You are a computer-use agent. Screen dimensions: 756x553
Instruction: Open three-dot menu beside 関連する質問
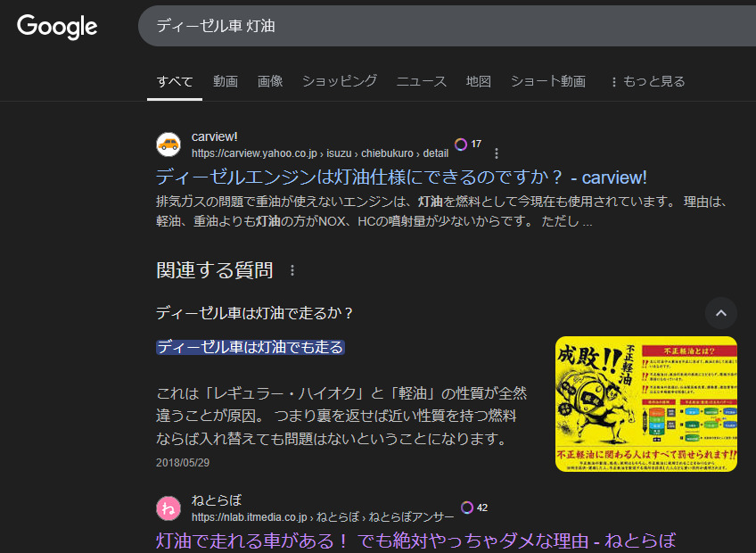click(x=292, y=270)
